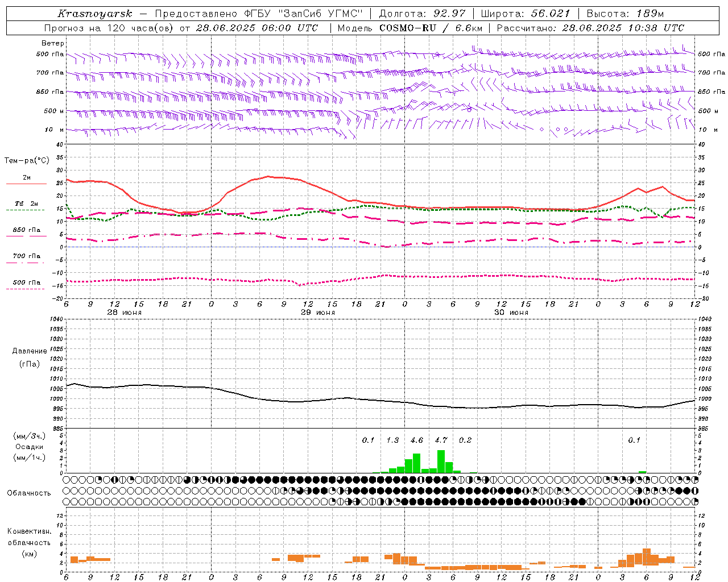This screenshot has width=728, height=582.
Task: Click the 2м temperature legend entry
Action: pos(27,177)
